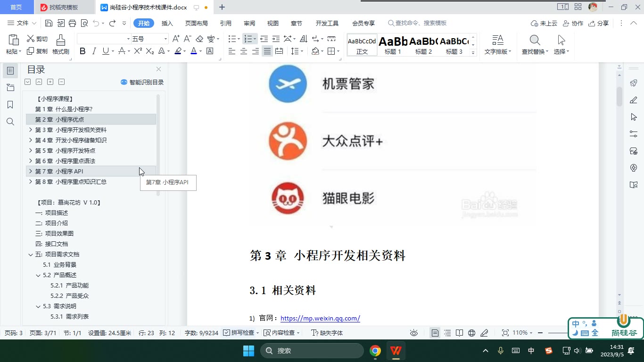Click the Undo arrow icon

click(96, 23)
